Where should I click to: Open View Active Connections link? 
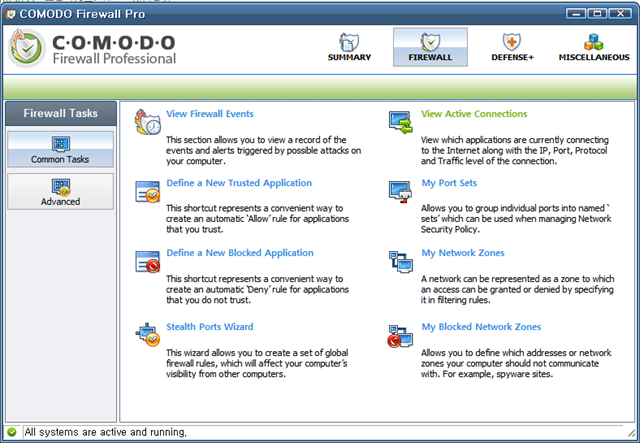[474, 114]
